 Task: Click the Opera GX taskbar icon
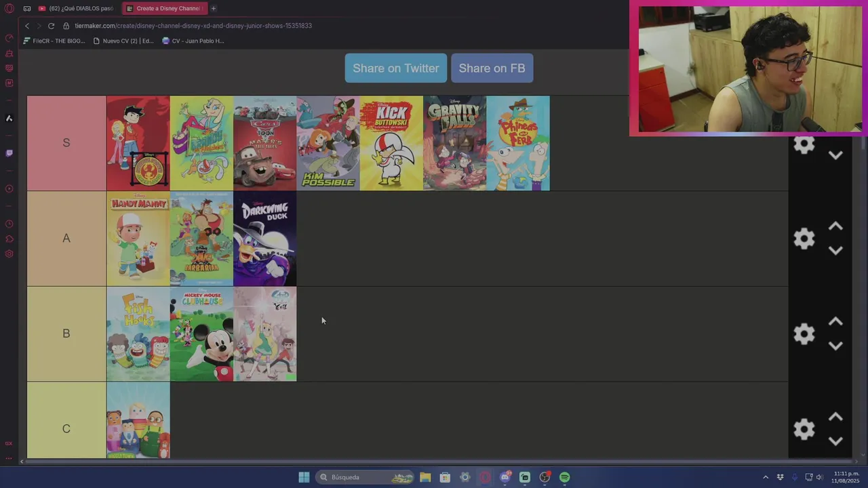coord(485,477)
